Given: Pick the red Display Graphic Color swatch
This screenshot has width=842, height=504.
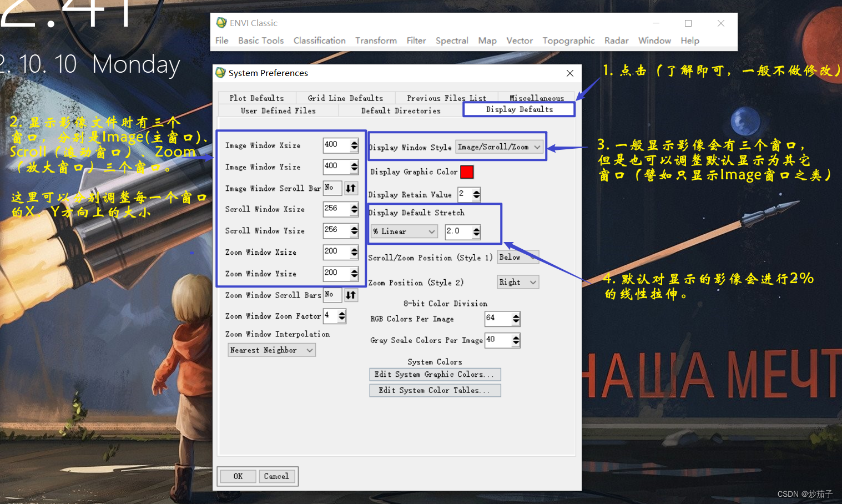Looking at the screenshot, I should point(467,172).
